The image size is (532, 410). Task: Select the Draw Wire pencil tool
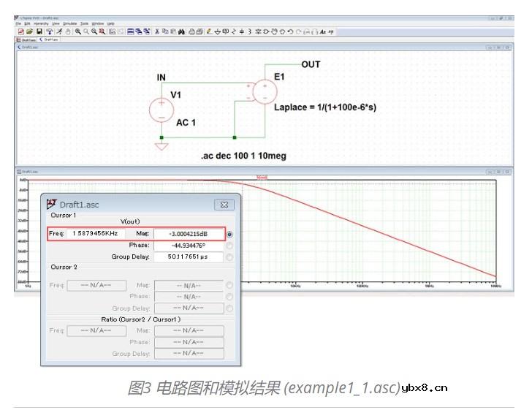click(x=209, y=31)
